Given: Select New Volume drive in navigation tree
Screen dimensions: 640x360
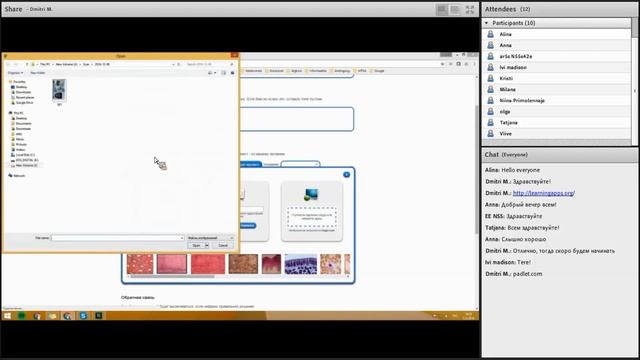Looking at the screenshot, I should 24,165.
